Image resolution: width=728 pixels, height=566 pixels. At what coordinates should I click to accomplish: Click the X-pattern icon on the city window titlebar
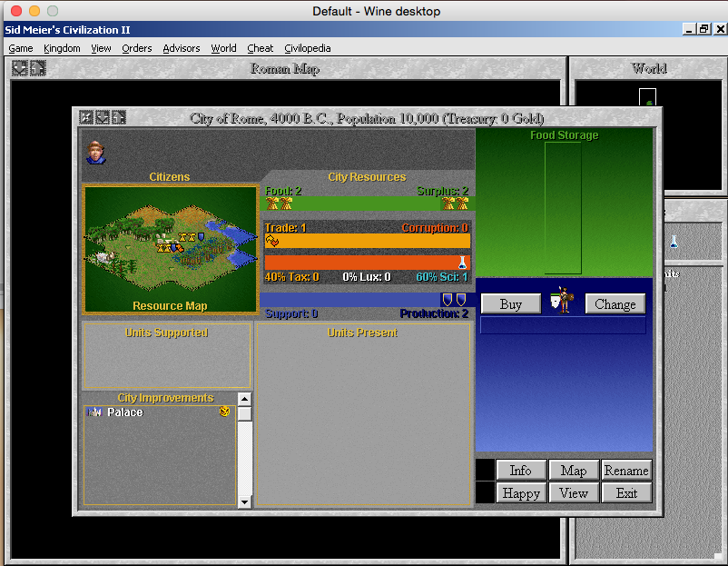coord(86,117)
